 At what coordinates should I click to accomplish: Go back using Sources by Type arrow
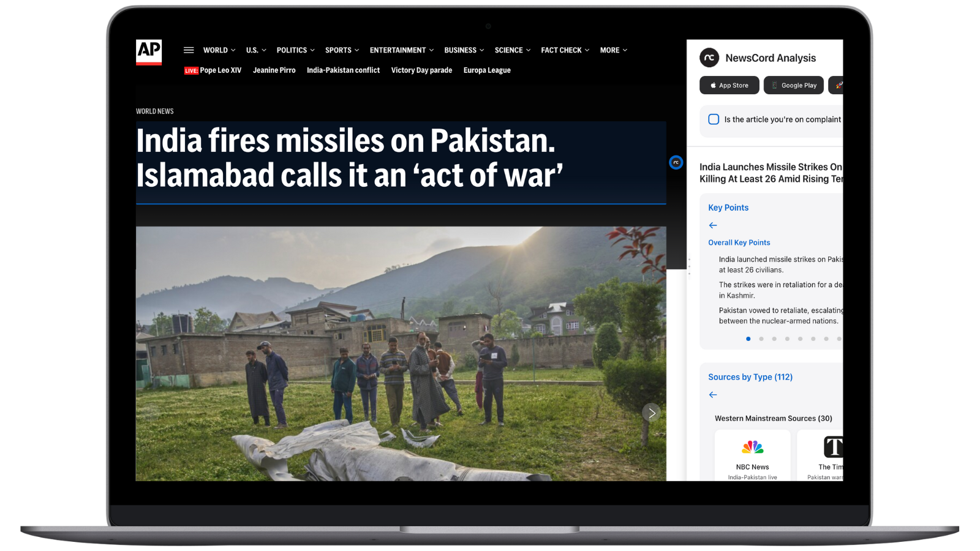713,395
